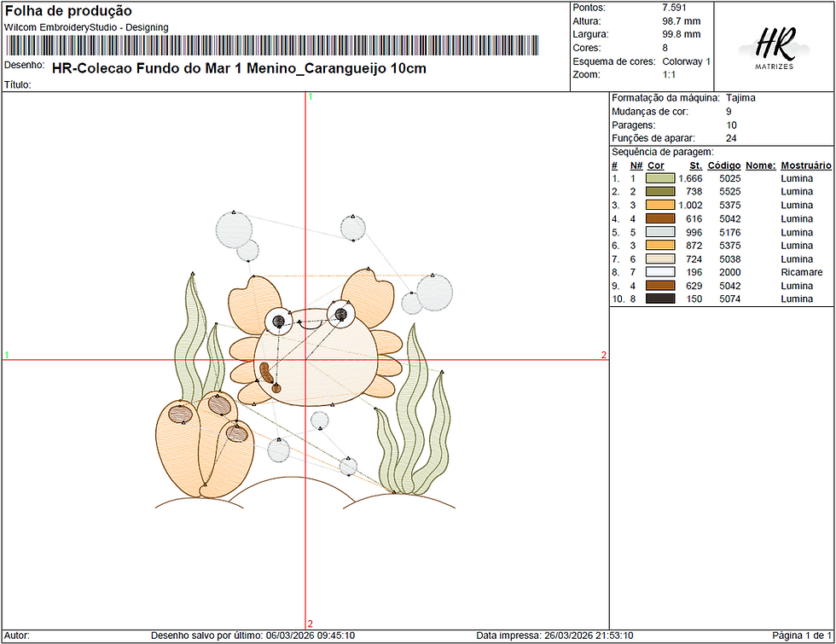Click the Altura value 98.7 mm

click(681, 21)
